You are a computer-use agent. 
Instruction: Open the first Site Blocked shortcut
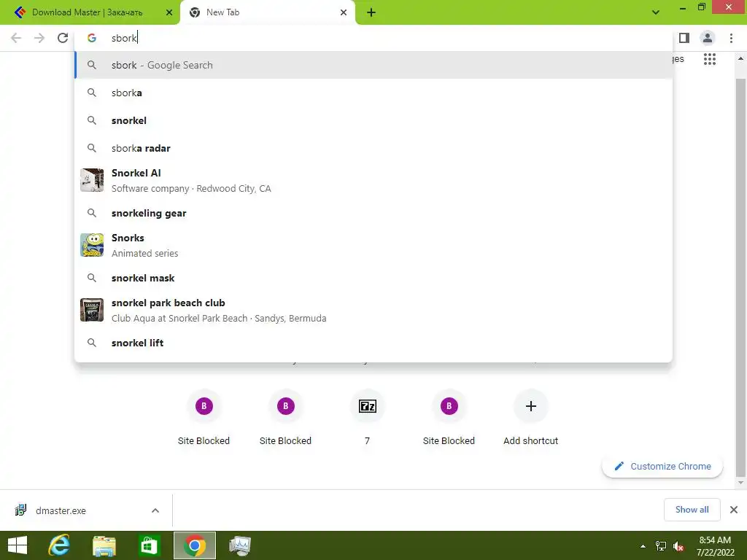click(x=204, y=418)
